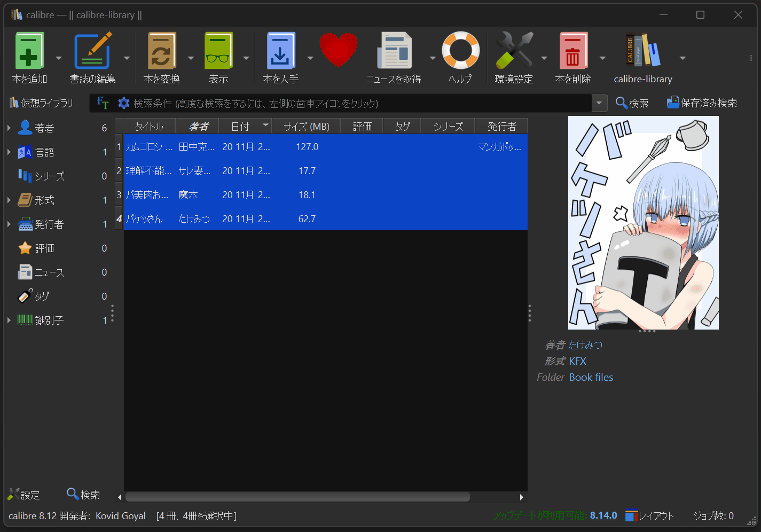The height and width of the screenshot is (532, 761).
Task: Open the search history dropdown arrow
Action: [599, 103]
